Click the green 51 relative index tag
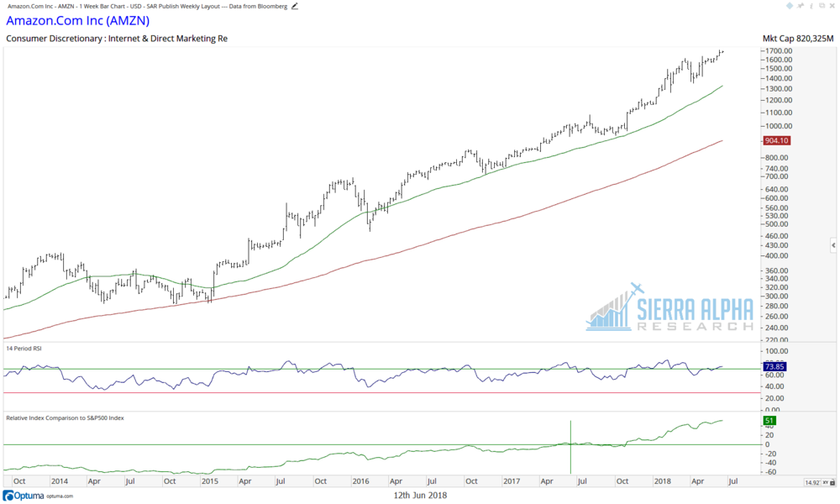This screenshot has height=504, width=840. tap(769, 421)
